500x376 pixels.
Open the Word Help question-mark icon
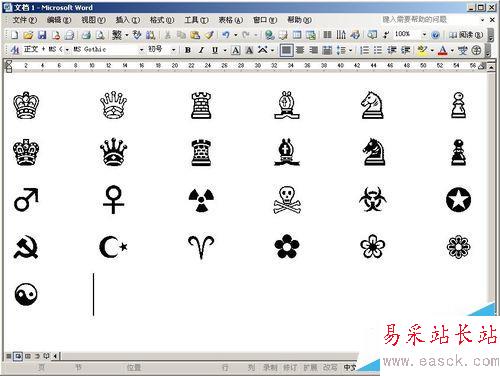tap(435, 35)
